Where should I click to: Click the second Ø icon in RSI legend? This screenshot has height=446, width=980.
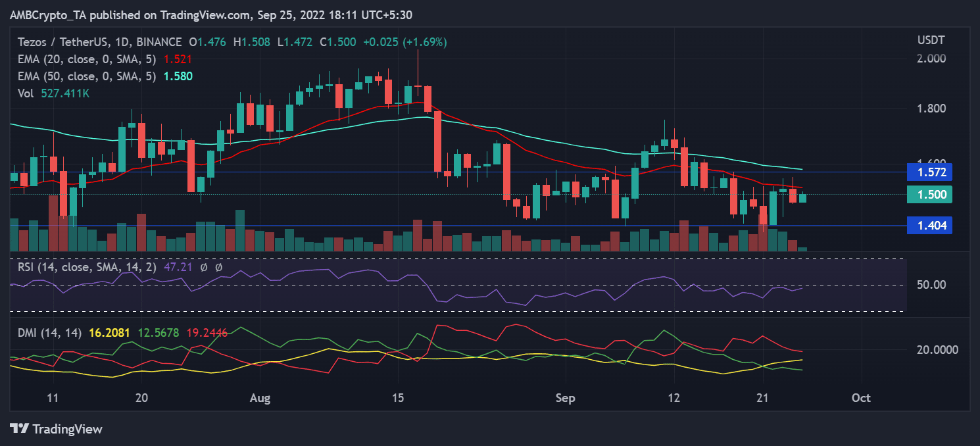point(220,268)
